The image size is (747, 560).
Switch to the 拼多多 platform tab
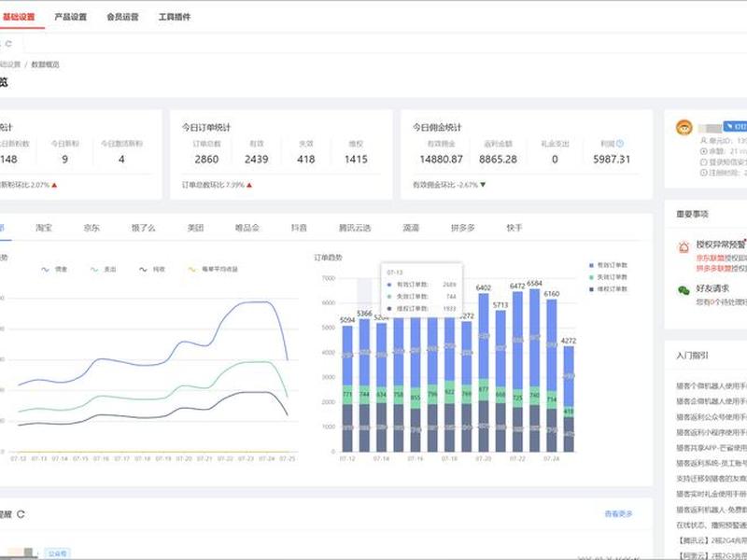pyautogui.click(x=462, y=228)
